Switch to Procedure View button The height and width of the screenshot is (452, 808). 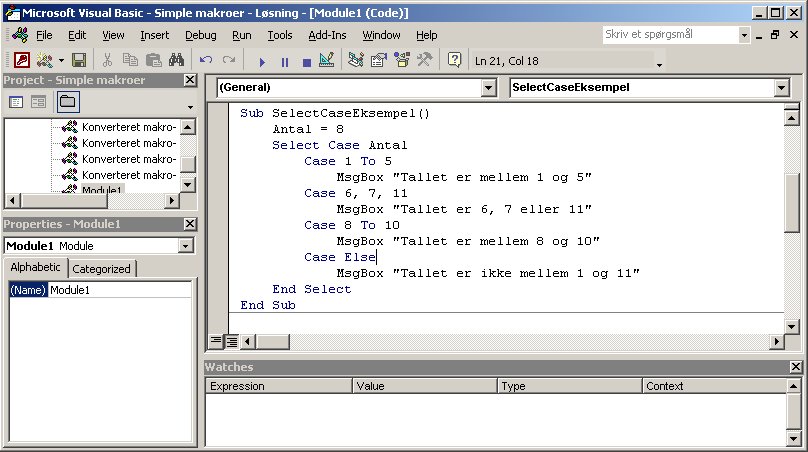(216, 341)
